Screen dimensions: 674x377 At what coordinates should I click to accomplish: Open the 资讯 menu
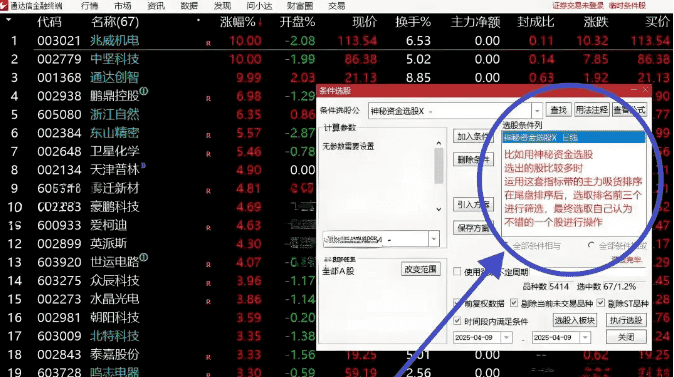[x=156, y=6]
